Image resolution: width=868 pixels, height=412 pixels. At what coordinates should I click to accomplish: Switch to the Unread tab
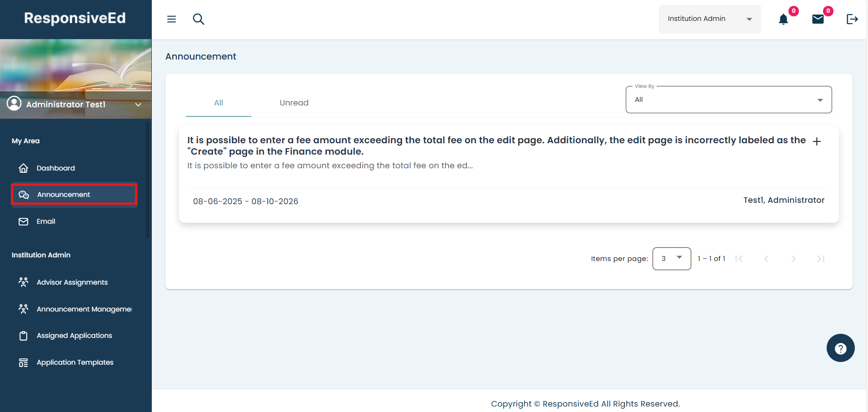click(294, 103)
